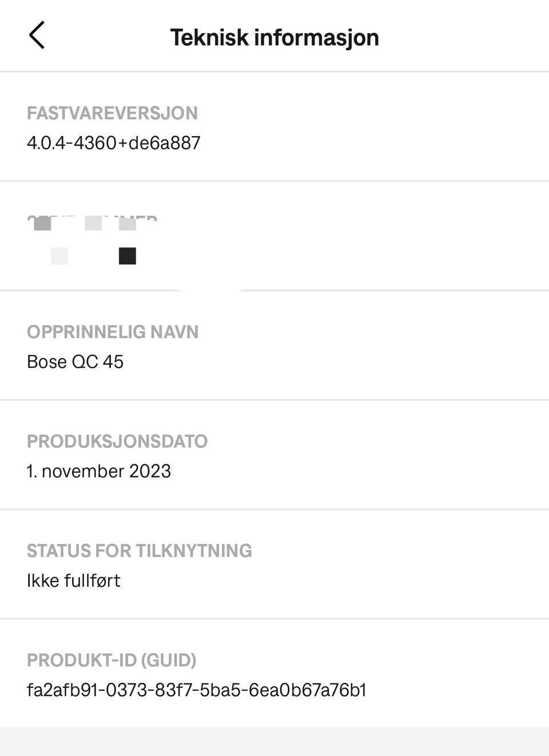Viewport: 549px width, 756px height.
Task: Select the FASTVAREVERSJON label
Action: [112, 113]
